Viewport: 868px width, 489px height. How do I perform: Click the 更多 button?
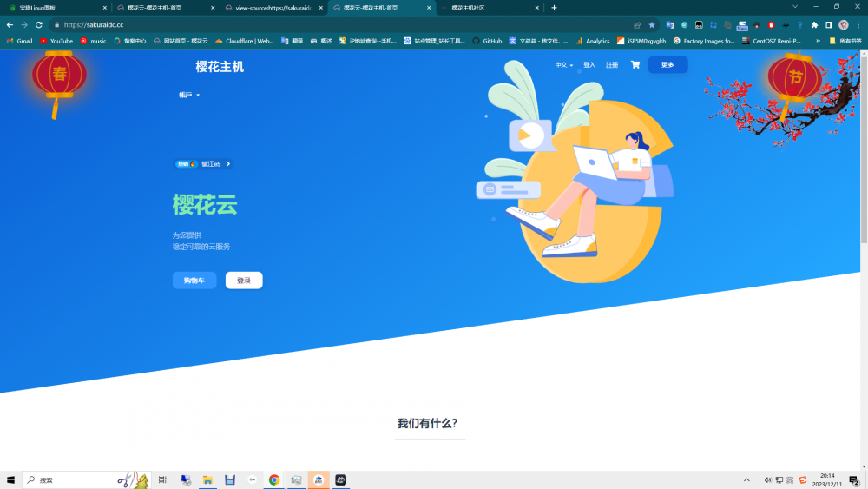tap(667, 65)
